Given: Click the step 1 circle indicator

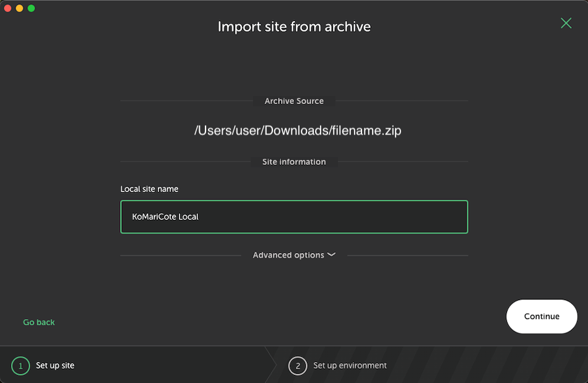Looking at the screenshot, I should coord(20,366).
